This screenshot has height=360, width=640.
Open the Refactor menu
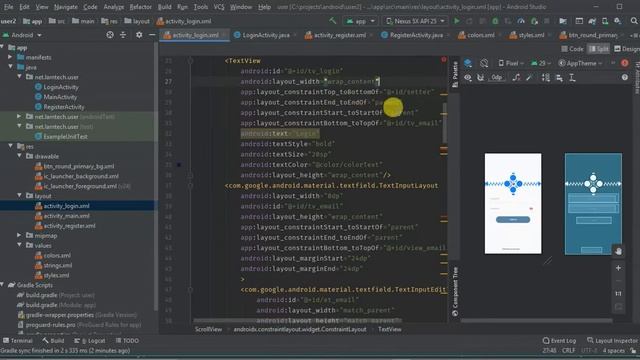(x=140, y=7)
